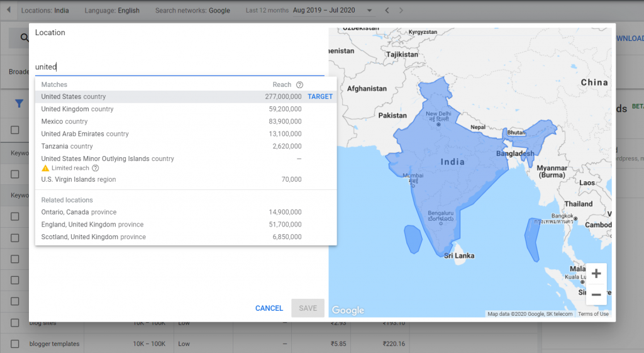Click TARGET for United States

tap(320, 96)
